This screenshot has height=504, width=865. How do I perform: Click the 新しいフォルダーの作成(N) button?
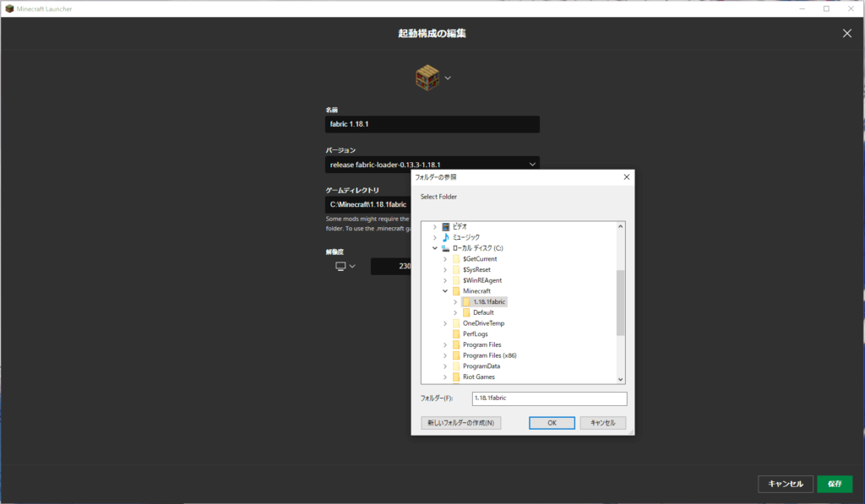tap(460, 423)
